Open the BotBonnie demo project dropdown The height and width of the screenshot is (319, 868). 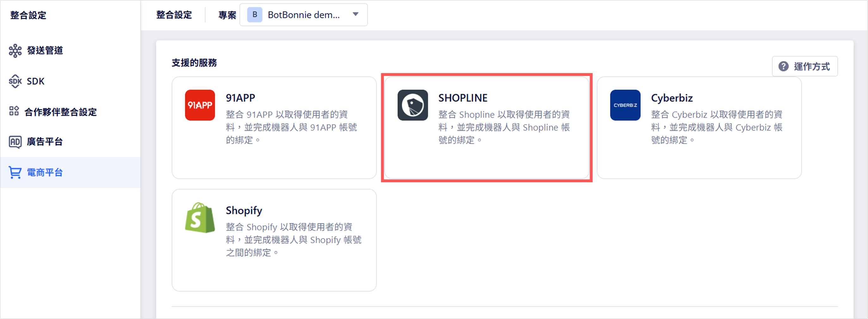[x=303, y=15]
